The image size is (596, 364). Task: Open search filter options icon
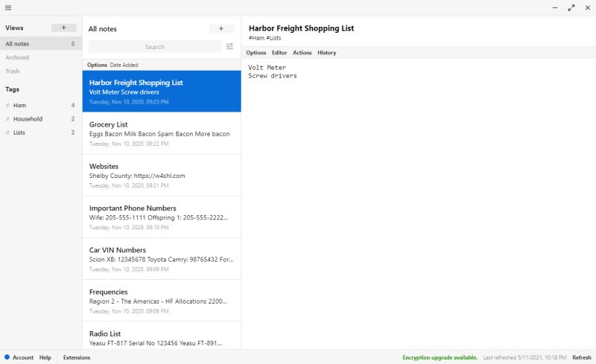[x=229, y=46]
